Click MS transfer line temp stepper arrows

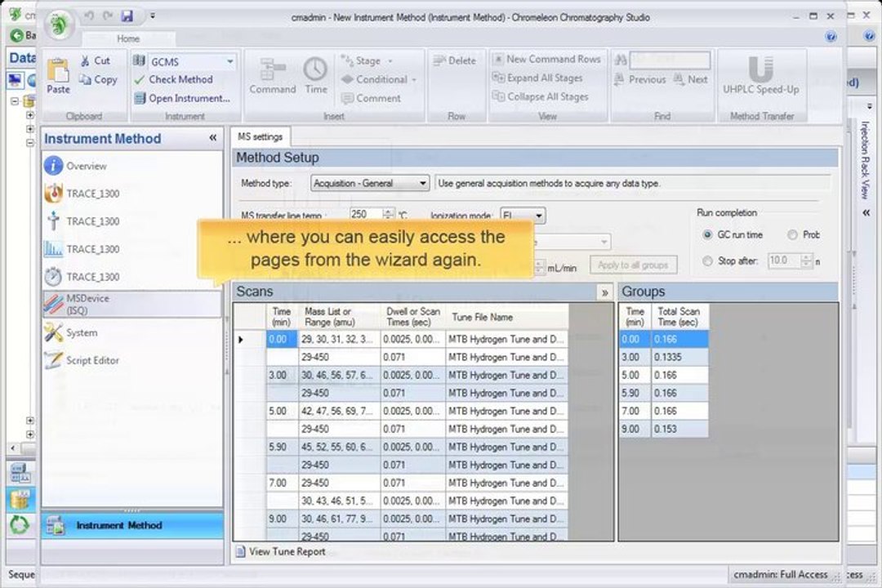point(388,215)
